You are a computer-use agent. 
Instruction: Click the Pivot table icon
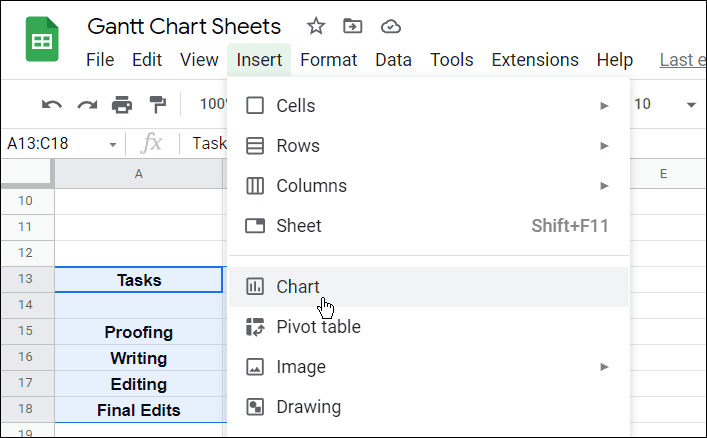tap(255, 327)
